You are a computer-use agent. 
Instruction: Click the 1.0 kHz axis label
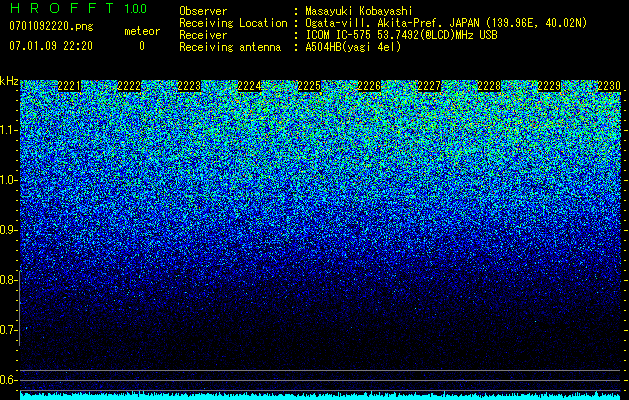coord(9,180)
